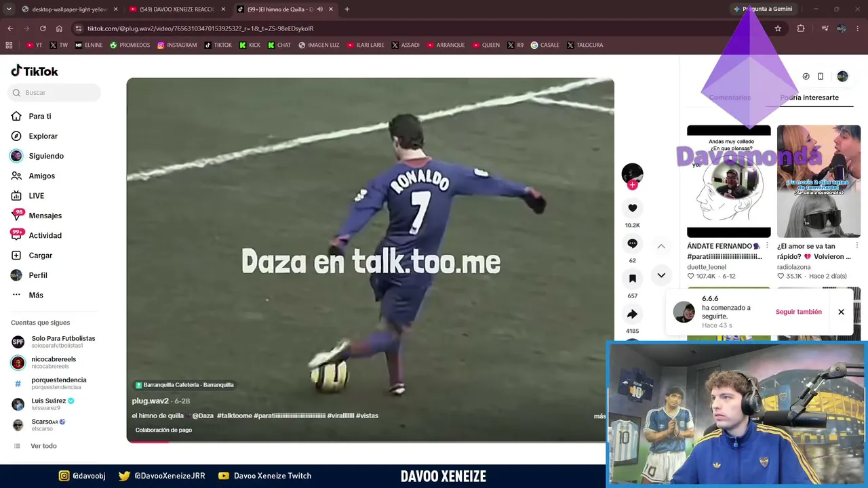Expand the caption with más
Screen dimensions: 868x488
point(599,415)
